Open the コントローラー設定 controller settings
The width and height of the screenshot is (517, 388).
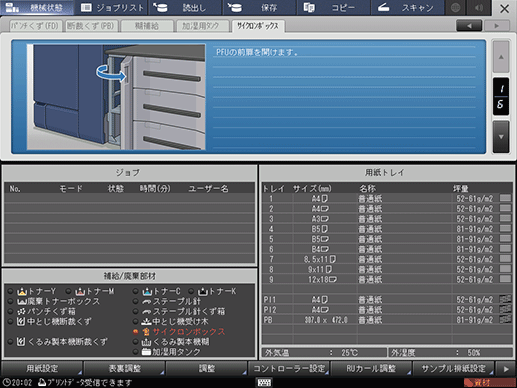(x=289, y=368)
